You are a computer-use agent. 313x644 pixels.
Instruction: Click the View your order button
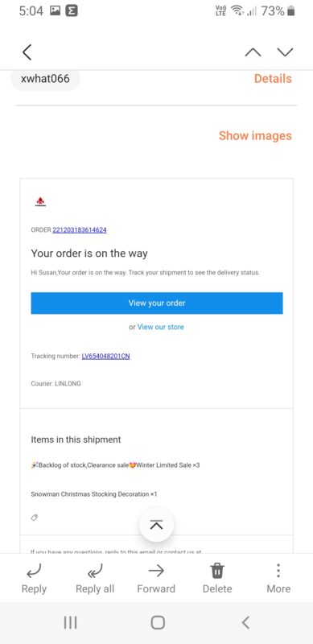pos(157,303)
